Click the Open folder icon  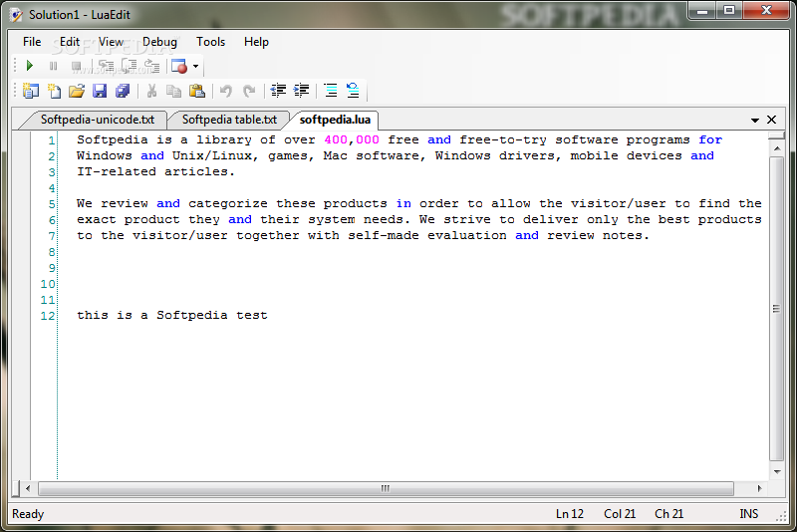pyautogui.click(x=77, y=91)
